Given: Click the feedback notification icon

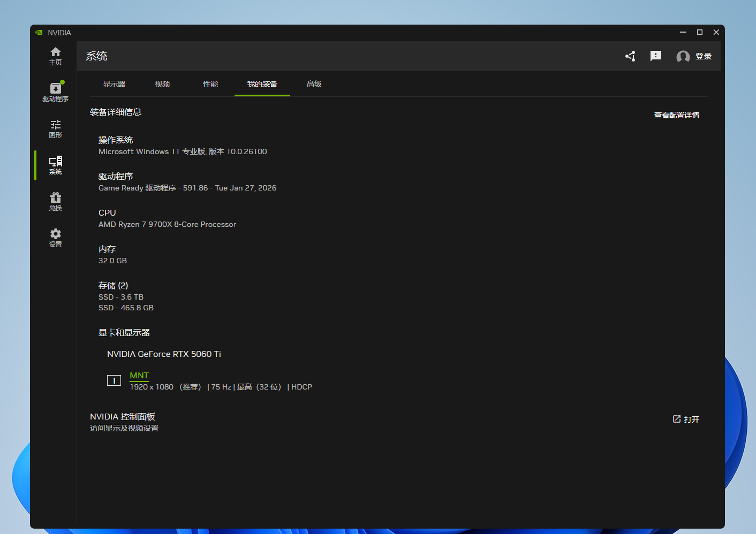Looking at the screenshot, I should 655,56.
